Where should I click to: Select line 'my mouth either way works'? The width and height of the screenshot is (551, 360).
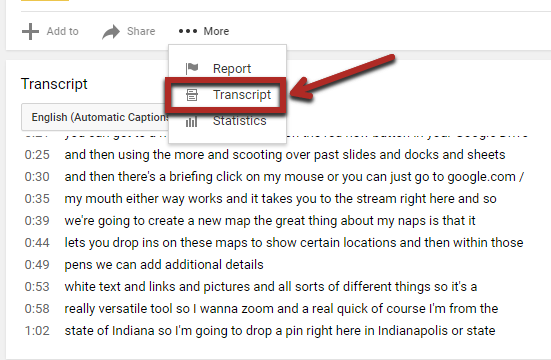(280, 199)
